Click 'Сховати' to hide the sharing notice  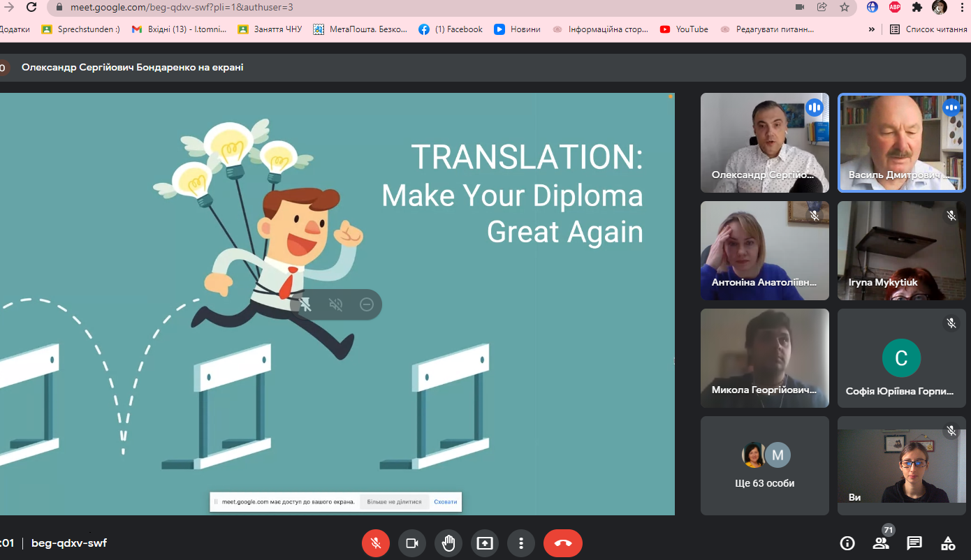446,502
